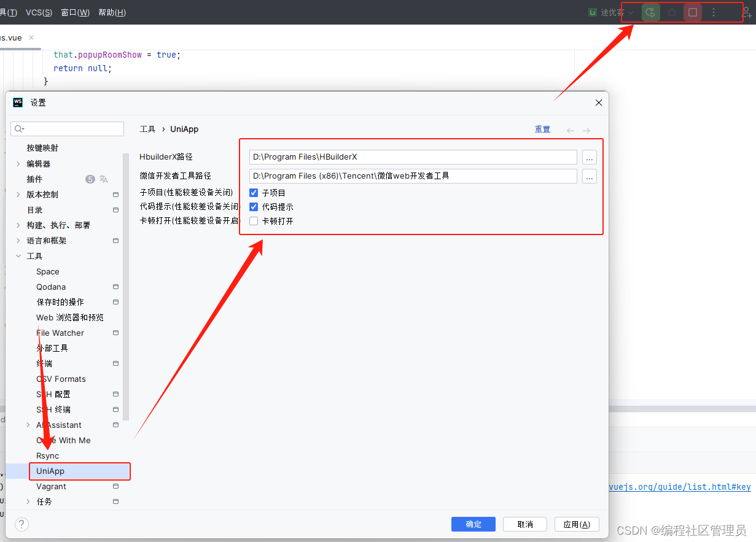Open the VCS(S) menu
This screenshot has width=756, height=542.
[38, 12]
